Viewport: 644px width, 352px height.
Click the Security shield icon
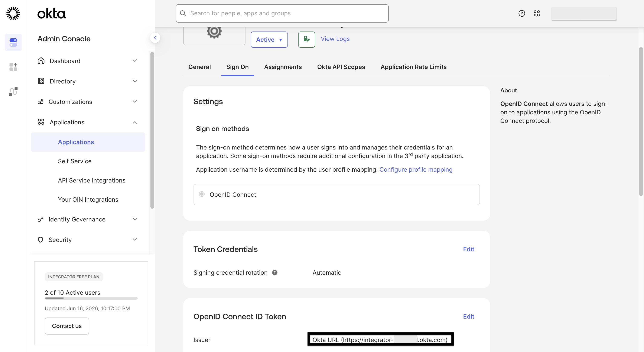(40, 240)
